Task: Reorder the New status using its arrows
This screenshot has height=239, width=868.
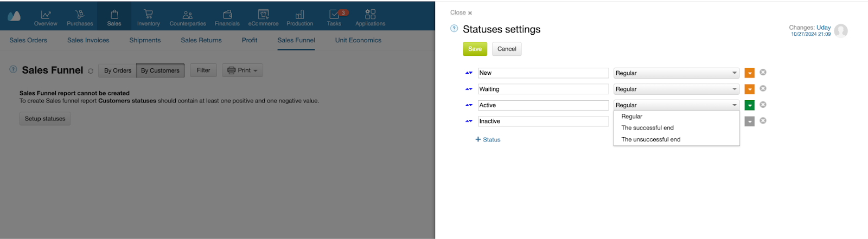Action: (469, 73)
